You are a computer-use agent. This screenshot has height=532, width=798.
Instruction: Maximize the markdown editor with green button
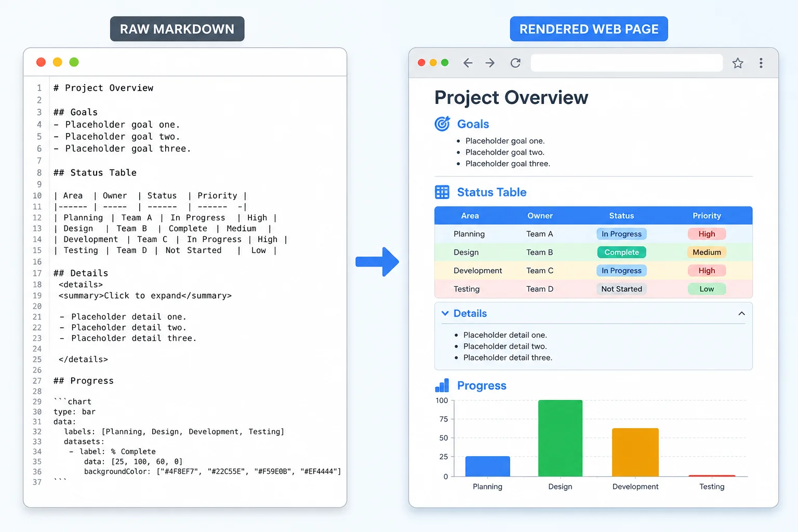pos(74,62)
